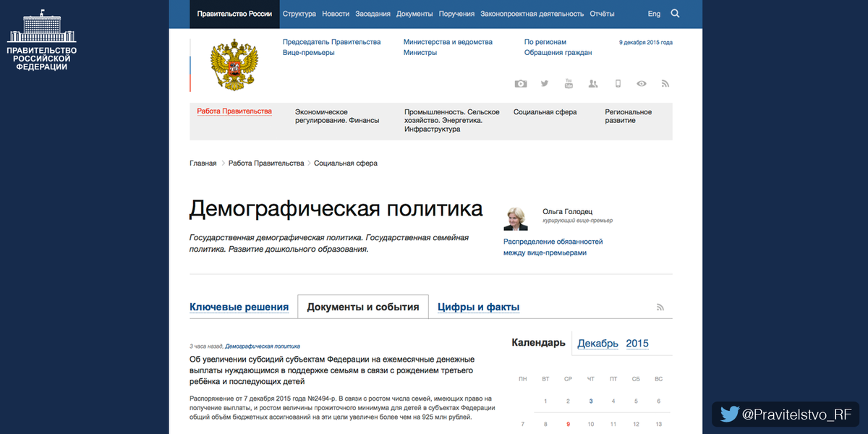Switch to English with Eng link
This screenshot has height=434, width=868.
click(654, 14)
